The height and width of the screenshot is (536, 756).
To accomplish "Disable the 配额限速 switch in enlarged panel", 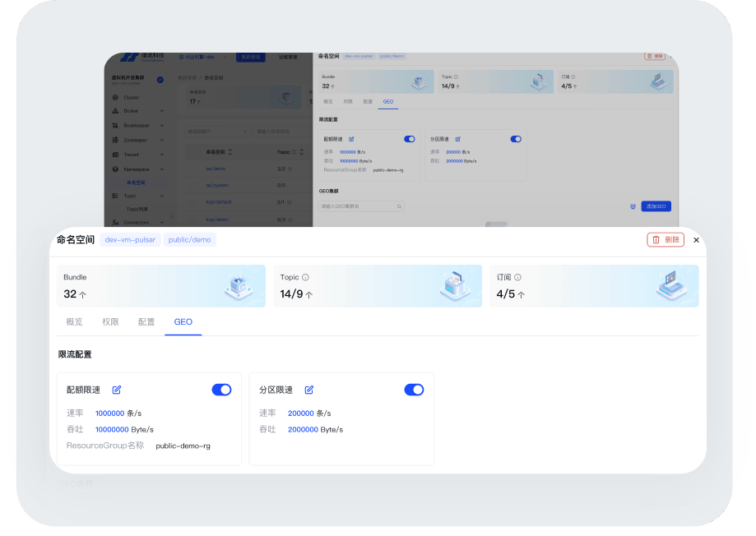I will coord(221,390).
